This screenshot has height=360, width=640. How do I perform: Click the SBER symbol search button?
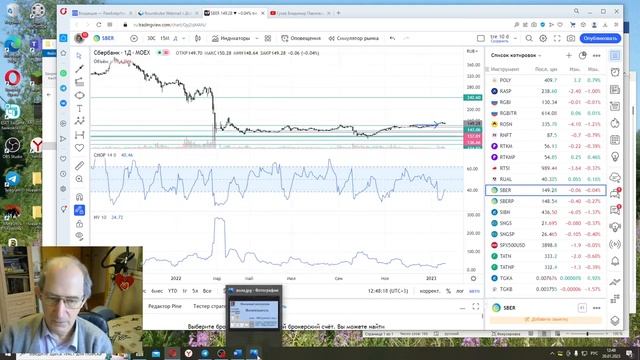(x=104, y=38)
